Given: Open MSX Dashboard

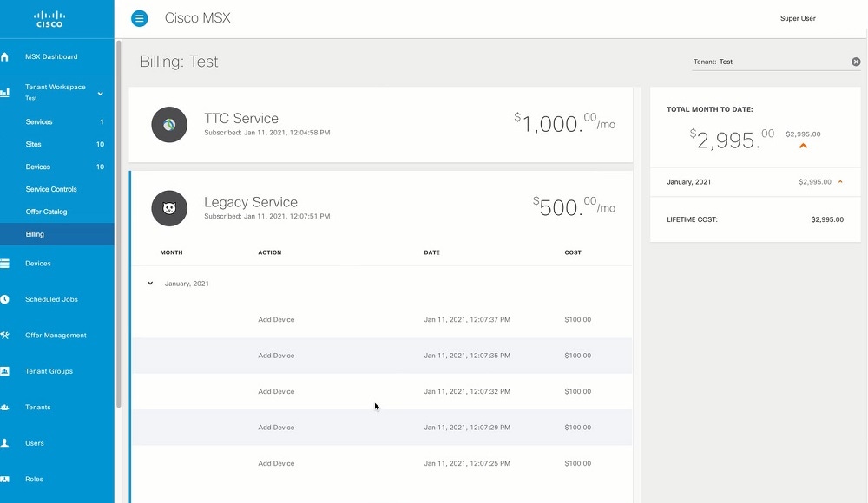Looking at the screenshot, I should [x=51, y=56].
